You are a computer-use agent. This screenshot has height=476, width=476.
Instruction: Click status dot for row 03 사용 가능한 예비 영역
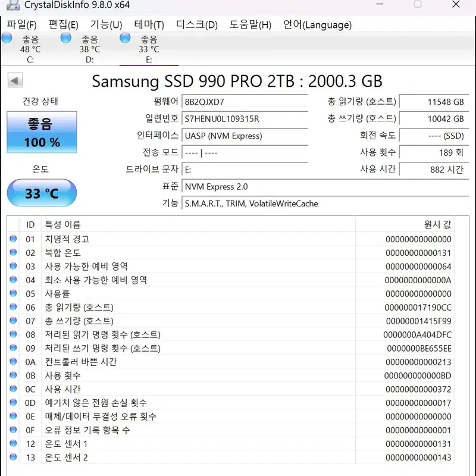pyautogui.click(x=13, y=266)
